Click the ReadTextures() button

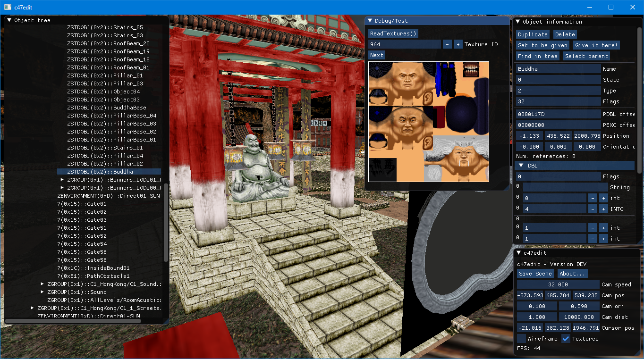[x=393, y=33]
